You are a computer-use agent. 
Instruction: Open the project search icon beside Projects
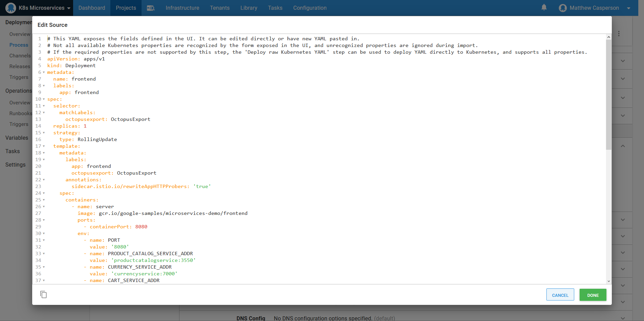[x=151, y=8]
